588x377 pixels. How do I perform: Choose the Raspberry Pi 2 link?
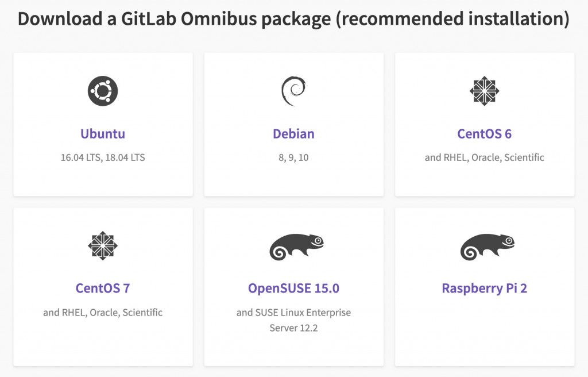(x=485, y=288)
